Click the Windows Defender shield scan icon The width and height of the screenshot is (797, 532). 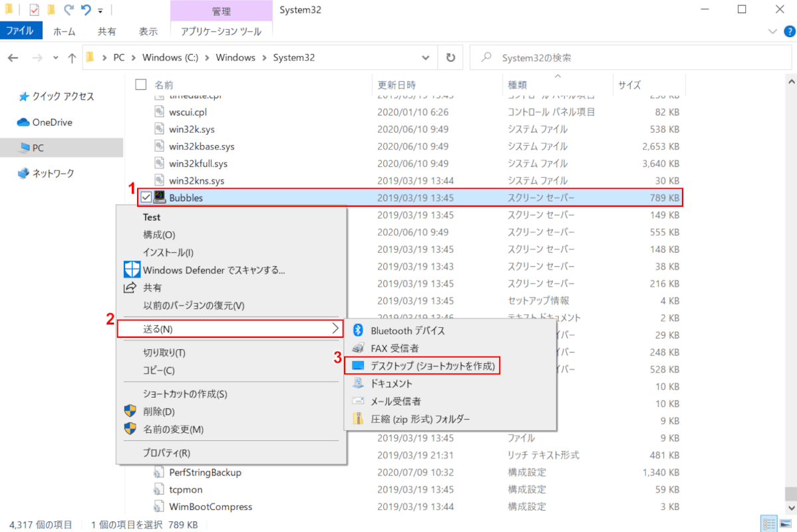pyautogui.click(x=132, y=270)
